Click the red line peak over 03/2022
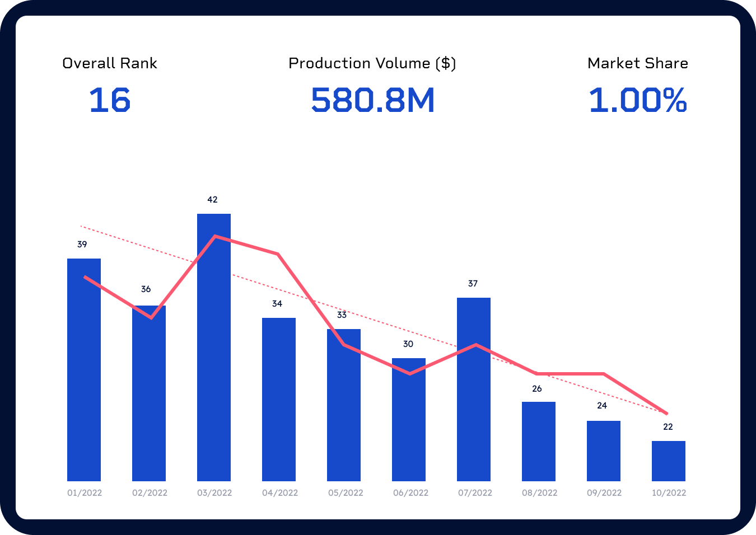This screenshot has width=756, height=535. pos(215,236)
